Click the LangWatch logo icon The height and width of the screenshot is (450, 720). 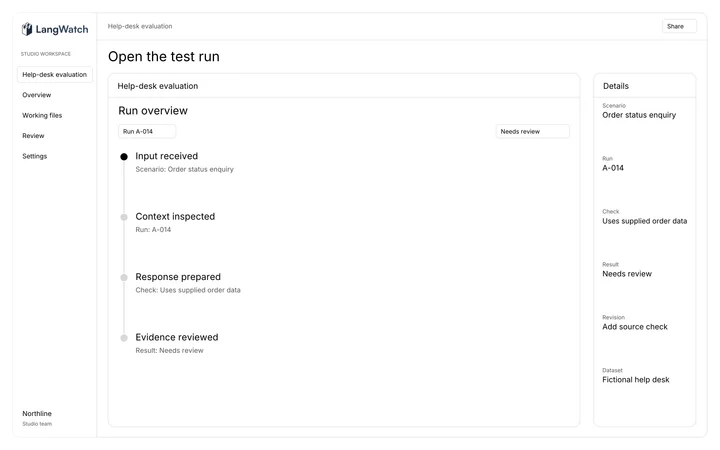27,29
